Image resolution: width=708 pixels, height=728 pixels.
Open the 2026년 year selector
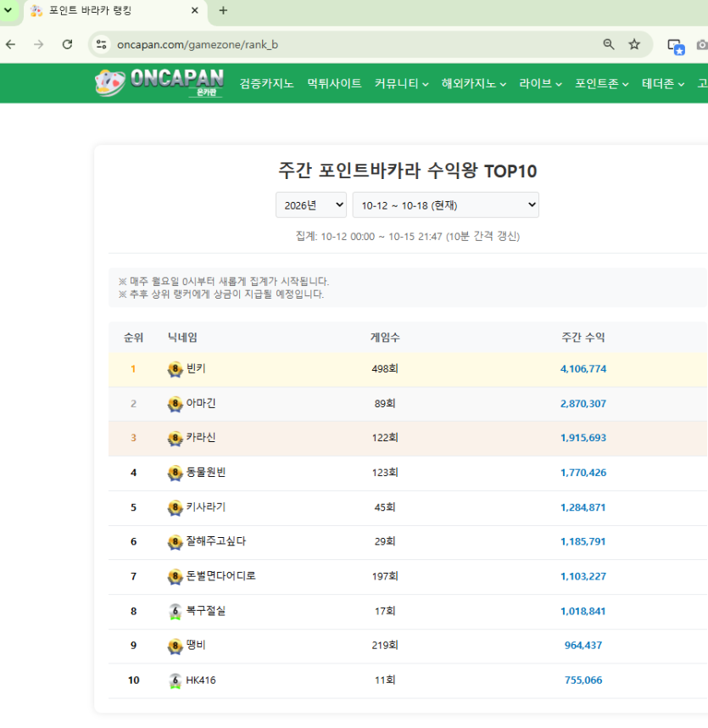tap(311, 204)
